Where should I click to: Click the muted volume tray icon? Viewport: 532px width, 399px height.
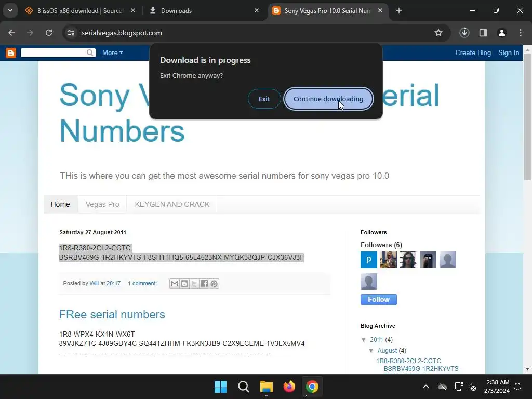pyautogui.click(x=472, y=387)
